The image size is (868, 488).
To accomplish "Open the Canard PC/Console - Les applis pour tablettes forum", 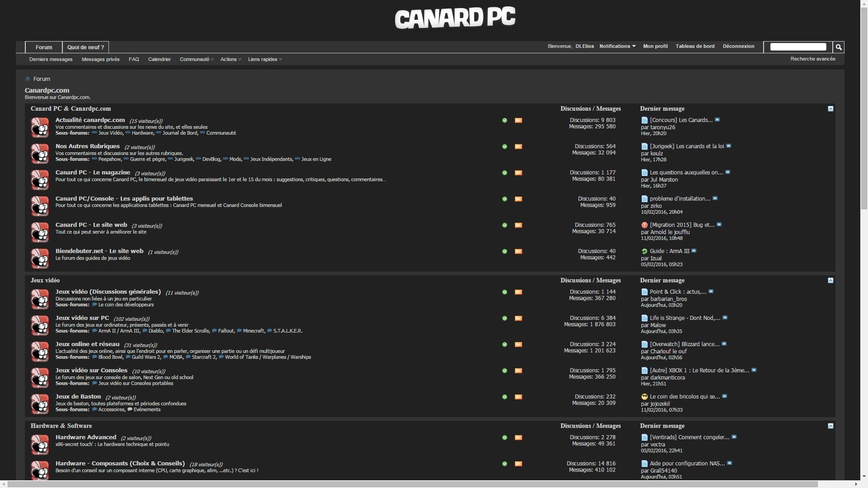I will 124,198.
